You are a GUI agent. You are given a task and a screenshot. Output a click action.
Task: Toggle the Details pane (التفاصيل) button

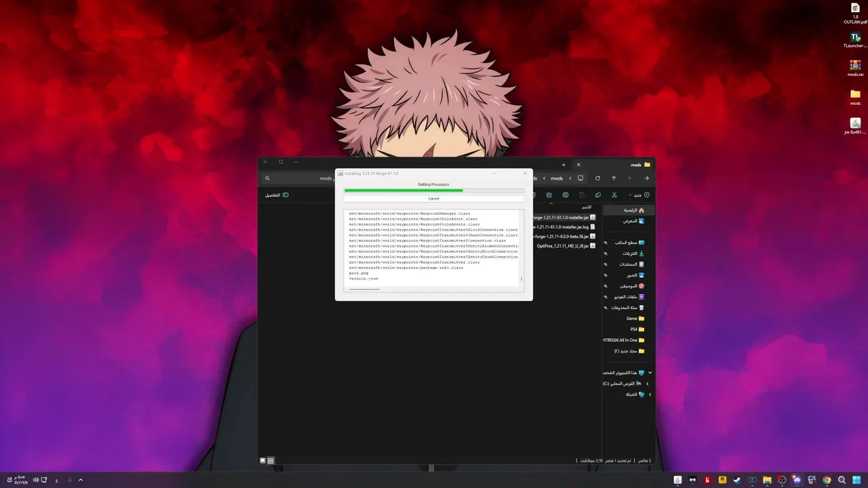(x=277, y=195)
